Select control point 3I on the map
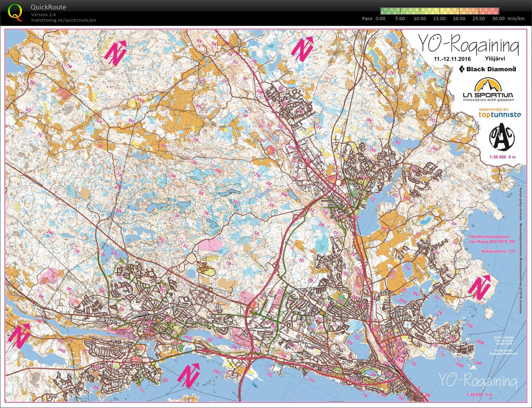 click(443, 355)
